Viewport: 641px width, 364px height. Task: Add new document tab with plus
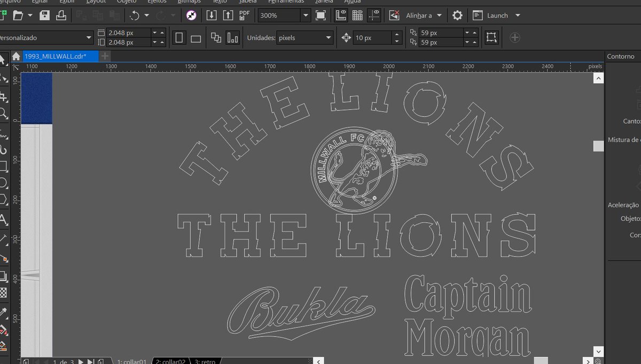click(105, 56)
